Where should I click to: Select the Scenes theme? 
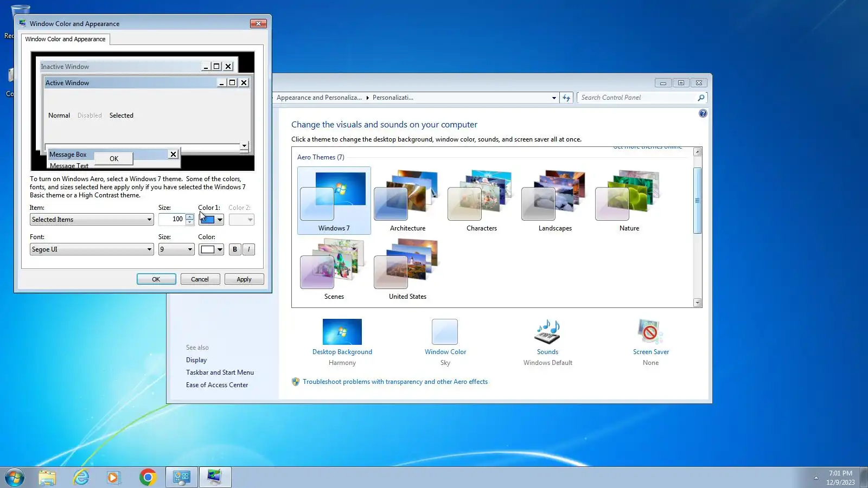334,269
